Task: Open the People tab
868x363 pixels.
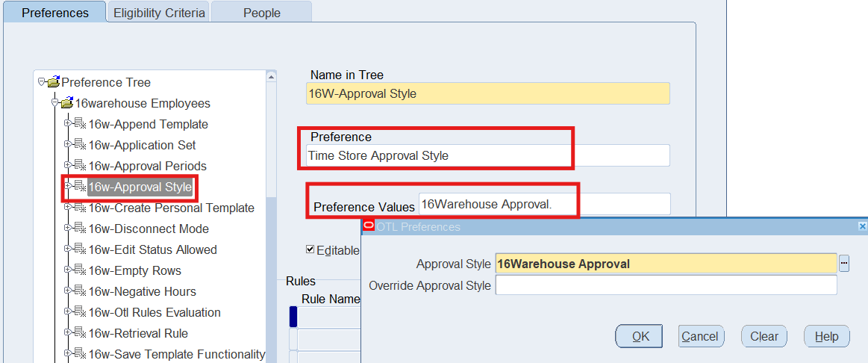Action: tap(261, 13)
